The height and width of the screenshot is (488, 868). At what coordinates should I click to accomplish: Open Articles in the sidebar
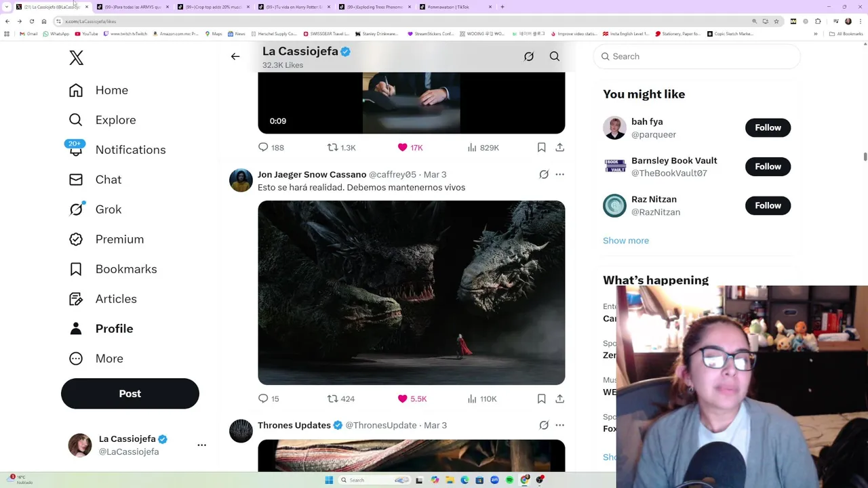102,299
